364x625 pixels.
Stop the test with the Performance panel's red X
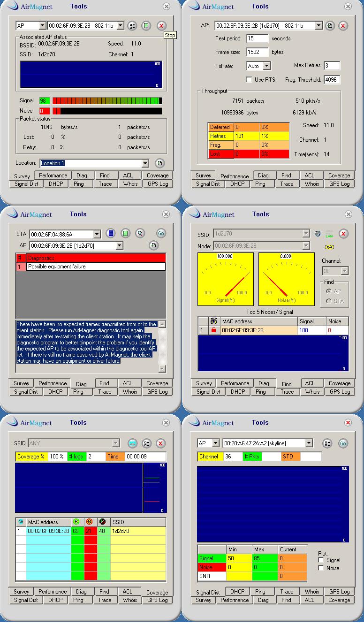[343, 25]
